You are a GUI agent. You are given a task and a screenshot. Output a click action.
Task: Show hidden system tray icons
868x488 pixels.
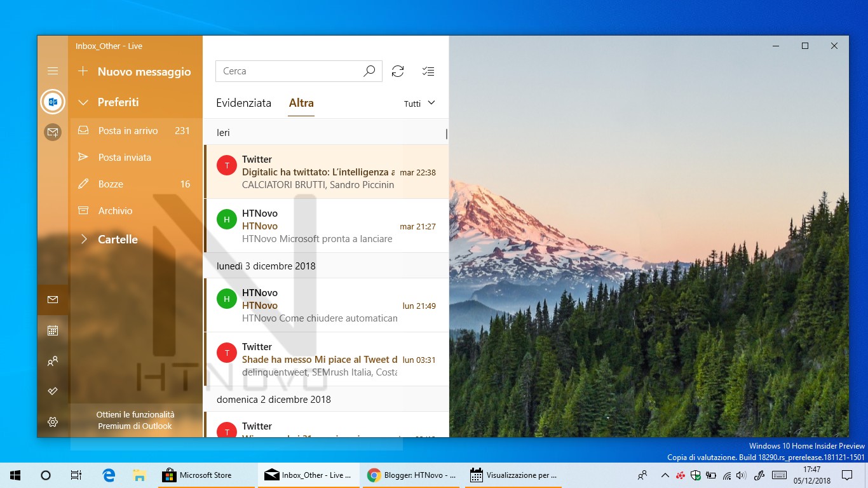[665, 475]
